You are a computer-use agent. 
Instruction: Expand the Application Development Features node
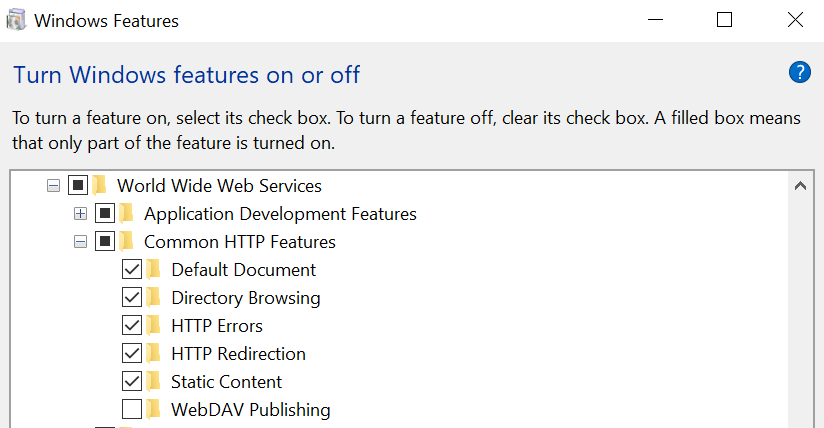(81, 213)
